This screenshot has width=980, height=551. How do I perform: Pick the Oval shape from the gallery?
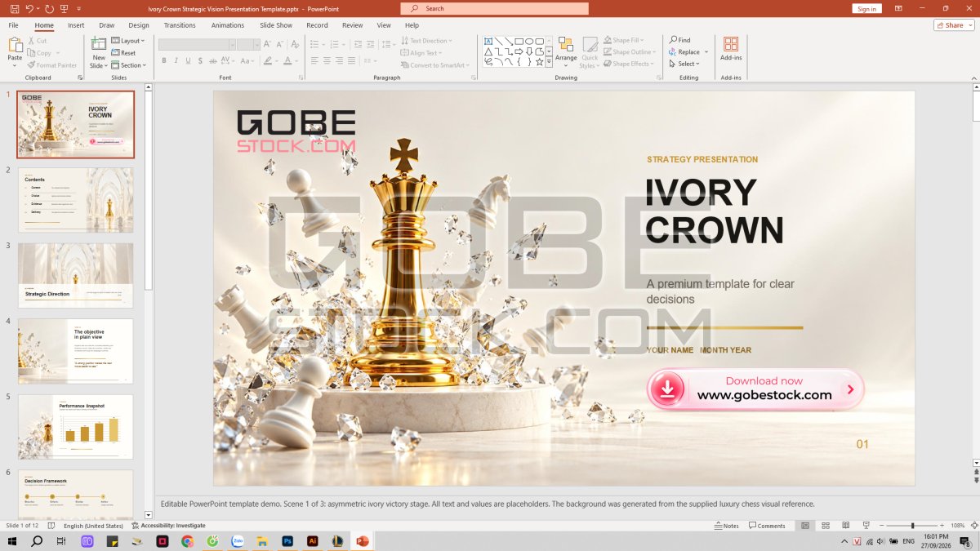coord(529,41)
